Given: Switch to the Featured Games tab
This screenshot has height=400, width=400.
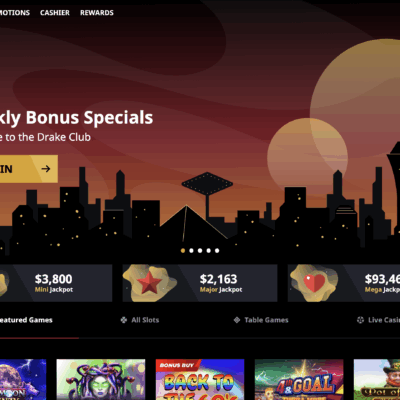Looking at the screenshot, I should (x=26, y=320).
